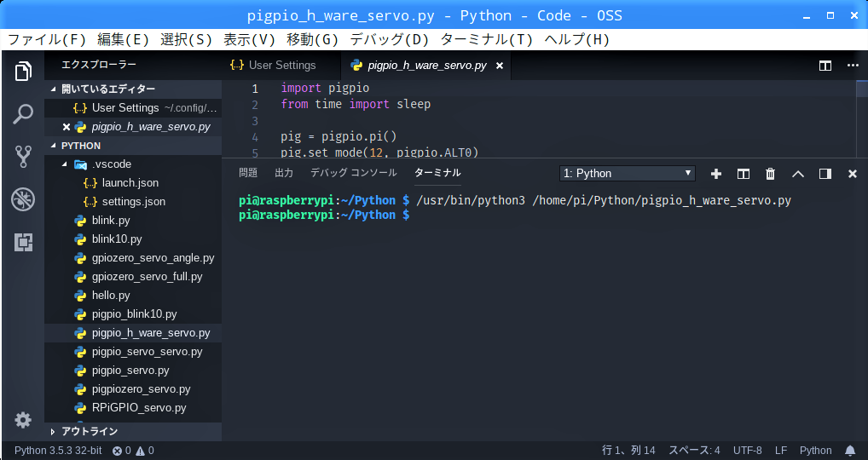Open the Manage gear icon
Viewport: 868px width, 460px height.
(x=23, y=420)
